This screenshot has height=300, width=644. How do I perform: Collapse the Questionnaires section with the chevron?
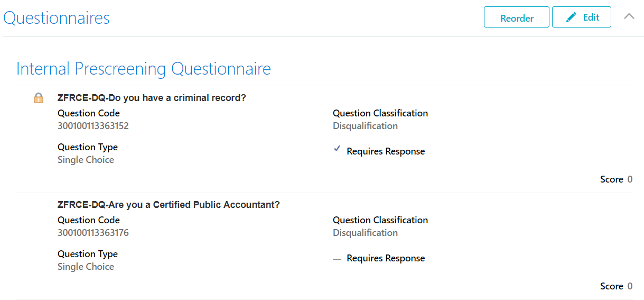point(629,16)
